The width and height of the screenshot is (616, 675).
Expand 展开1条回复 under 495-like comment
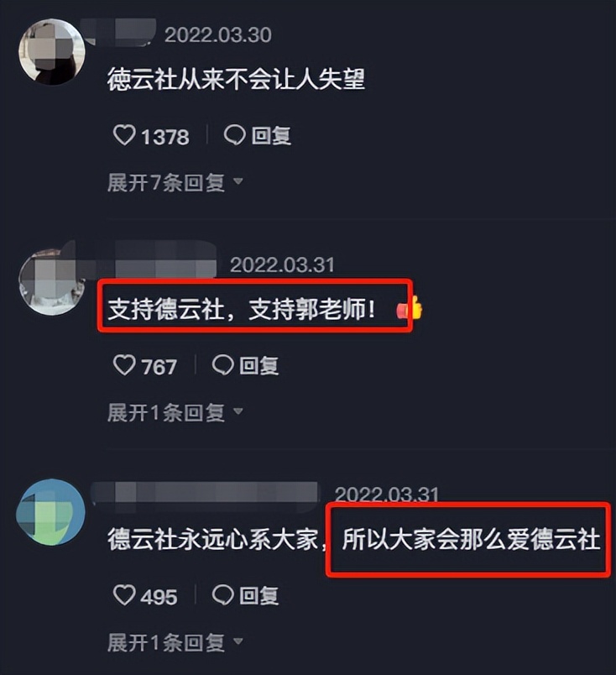[175, 643]
